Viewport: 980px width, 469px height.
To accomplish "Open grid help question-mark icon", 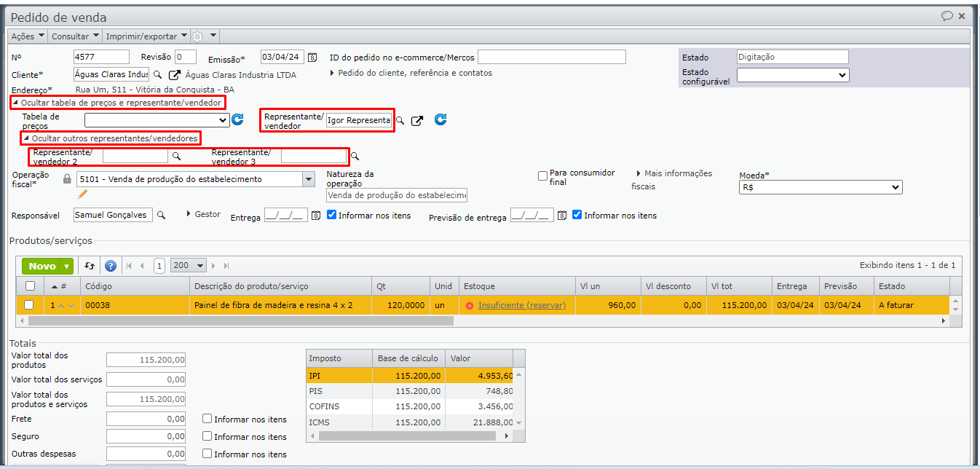I will tap(111, 266).
